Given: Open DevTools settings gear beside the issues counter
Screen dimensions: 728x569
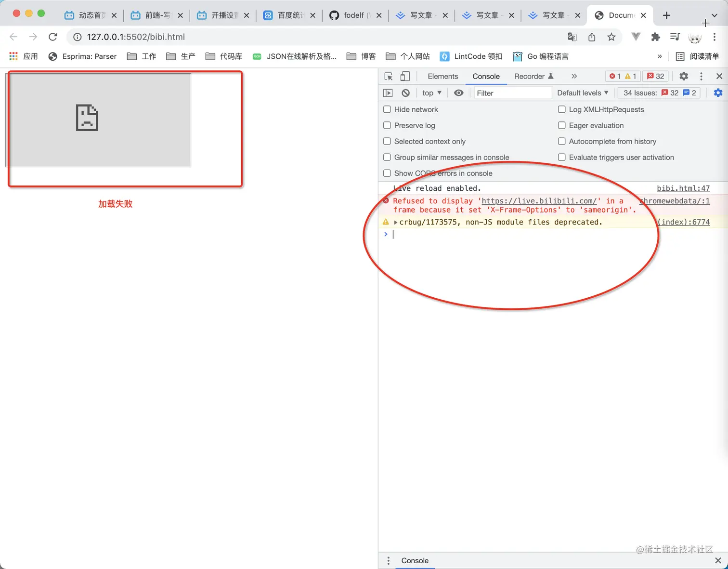Looking at the screenshot, I should tap(684, 76).
